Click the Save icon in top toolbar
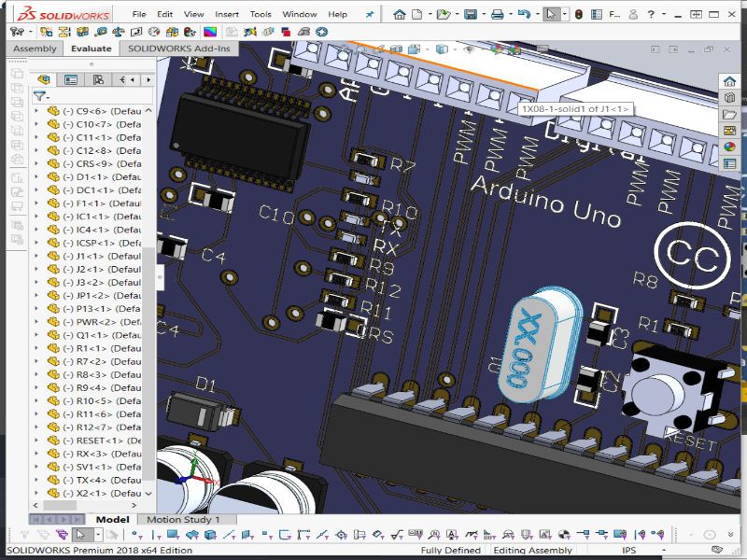 472,14
